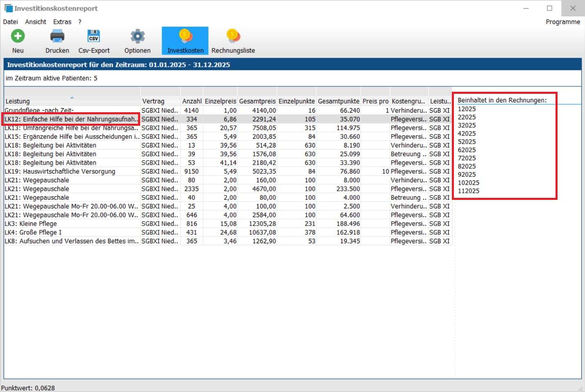
Task: Open the Rechnungsliste view
Action: coord(233,41)
